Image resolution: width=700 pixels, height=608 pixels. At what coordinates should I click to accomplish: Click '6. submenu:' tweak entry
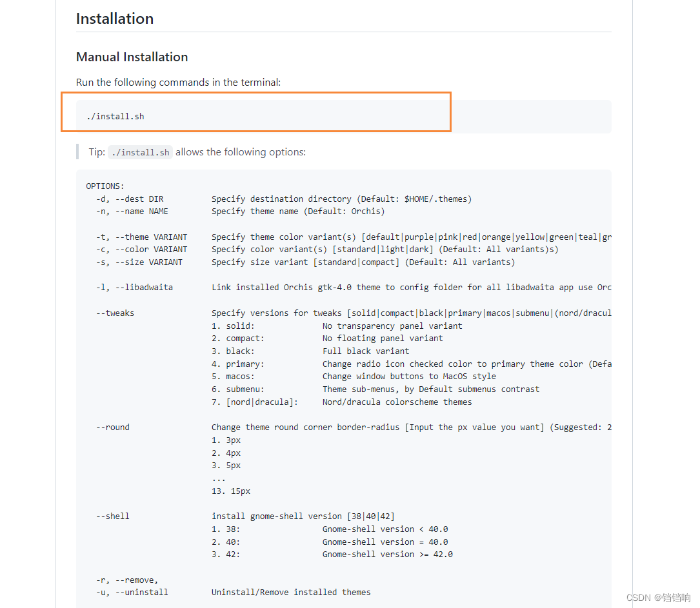pos(238,389)
